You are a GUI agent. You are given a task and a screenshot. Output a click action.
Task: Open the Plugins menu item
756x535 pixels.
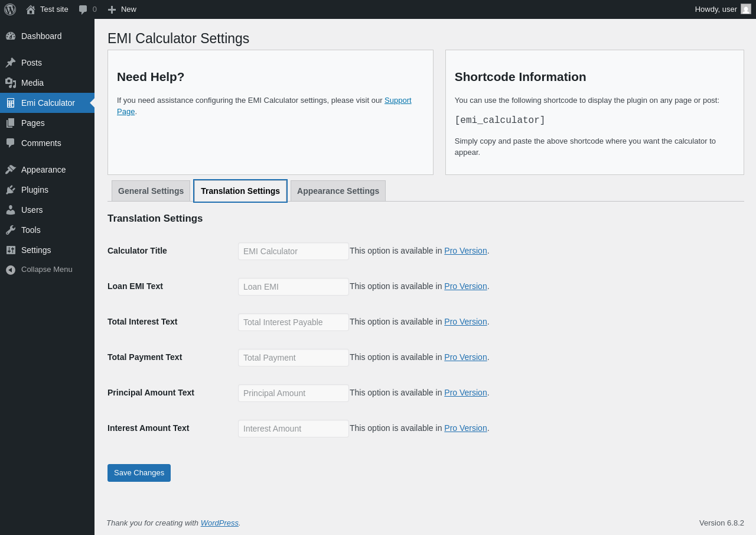click(x=47, y=190)
